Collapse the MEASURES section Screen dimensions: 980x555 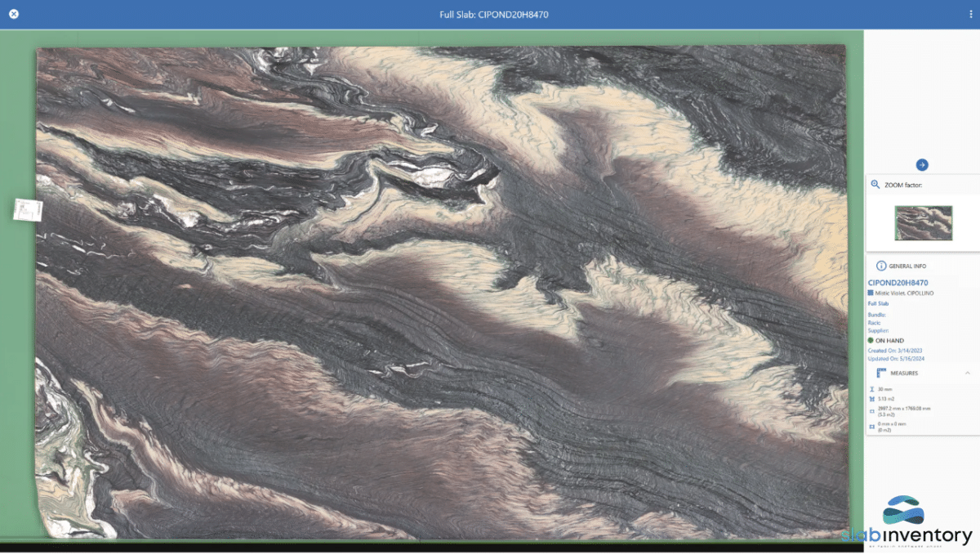pos(968,373)
